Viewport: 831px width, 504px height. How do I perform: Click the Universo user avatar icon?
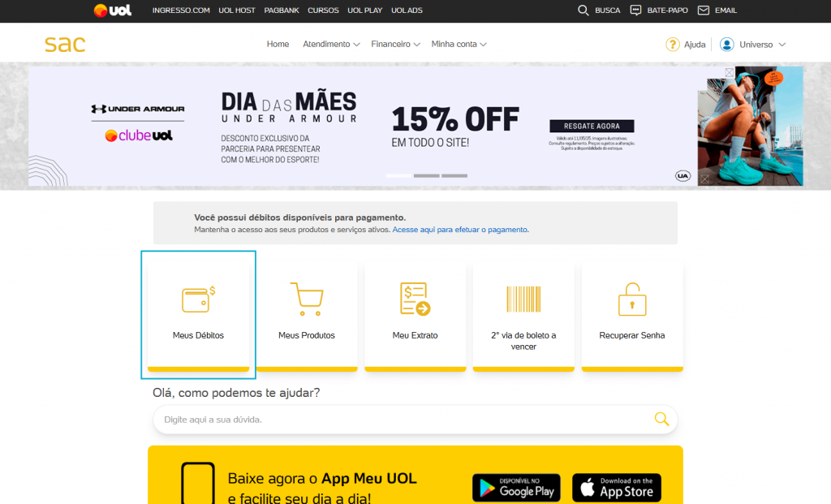pyautogui.click(x=726, y=45)
